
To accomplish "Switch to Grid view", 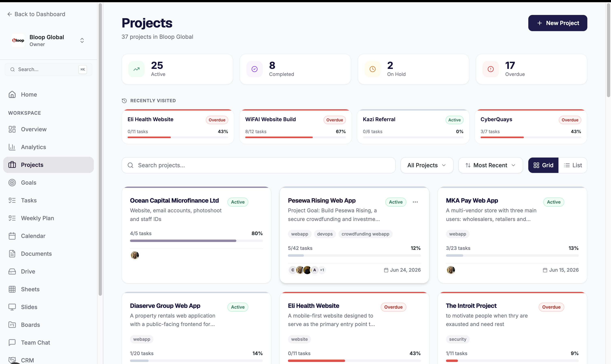I will tap(543, 165).
